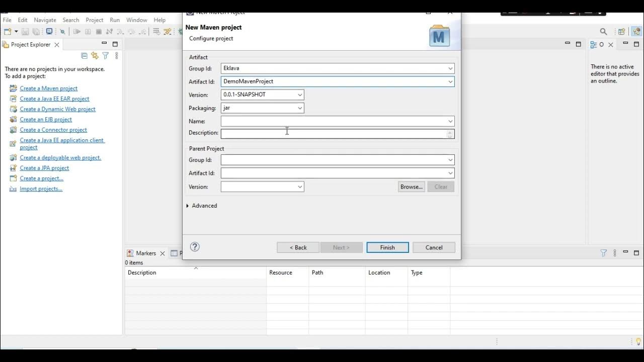Click the Step Return icon
Screen dimensions: 644x362
pos(142,32)
